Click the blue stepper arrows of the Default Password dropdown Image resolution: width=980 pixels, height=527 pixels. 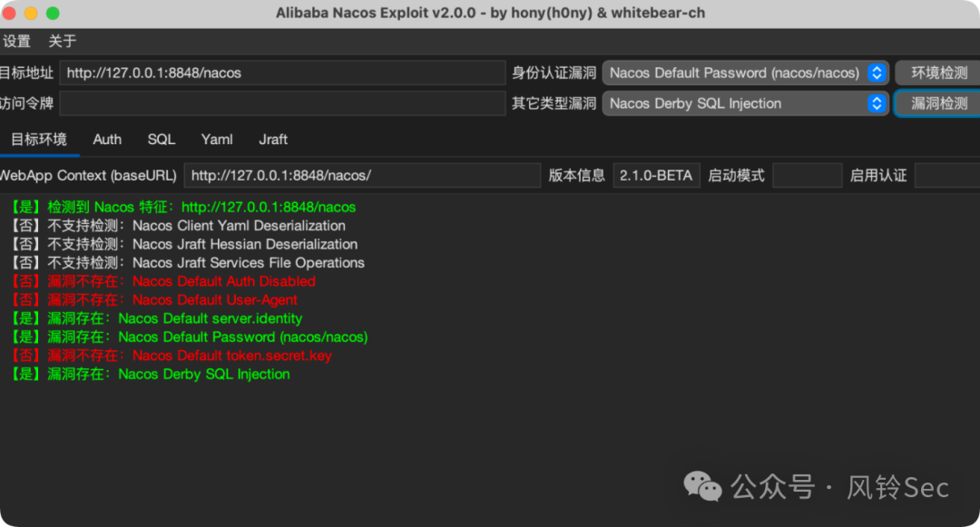click(x=877, y=73)
